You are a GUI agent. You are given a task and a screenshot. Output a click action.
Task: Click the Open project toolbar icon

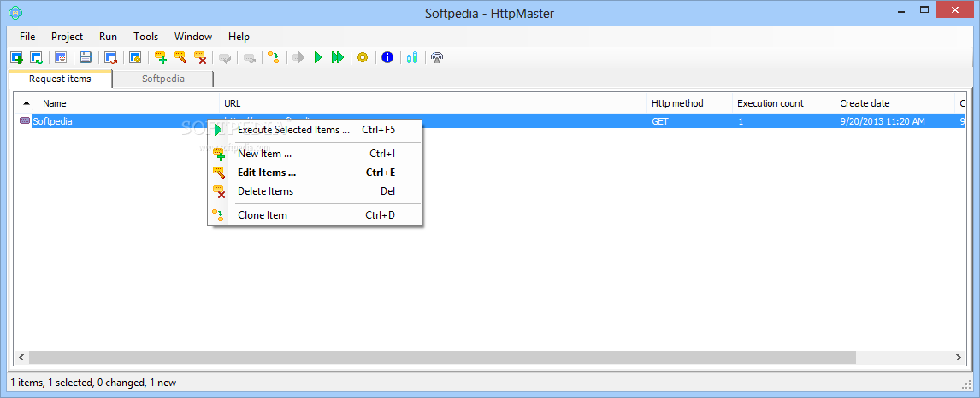[x=36, y=57]
